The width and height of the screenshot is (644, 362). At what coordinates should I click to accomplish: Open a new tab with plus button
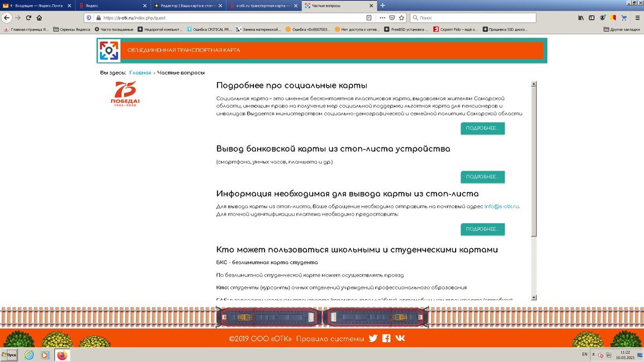click(x=383, y=5)
